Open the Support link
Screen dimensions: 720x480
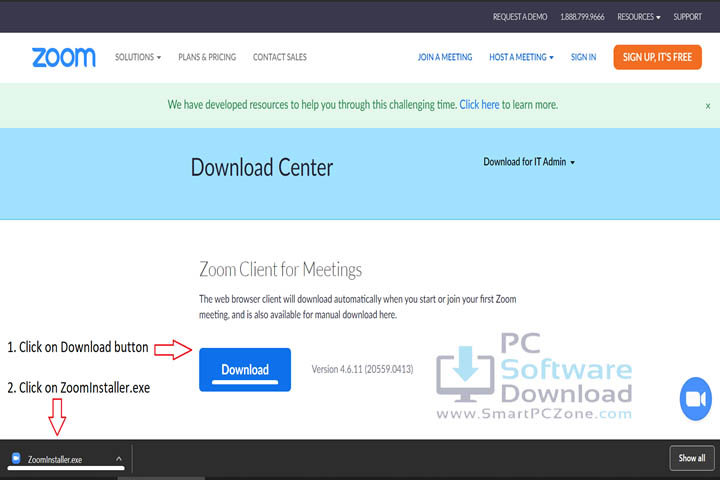coord(687,17)
